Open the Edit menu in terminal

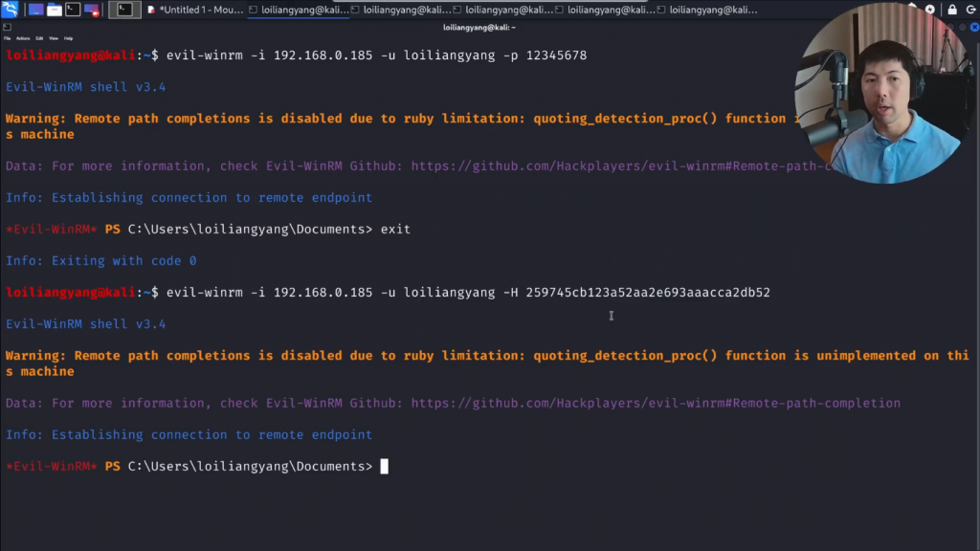(x=39, y=38)
